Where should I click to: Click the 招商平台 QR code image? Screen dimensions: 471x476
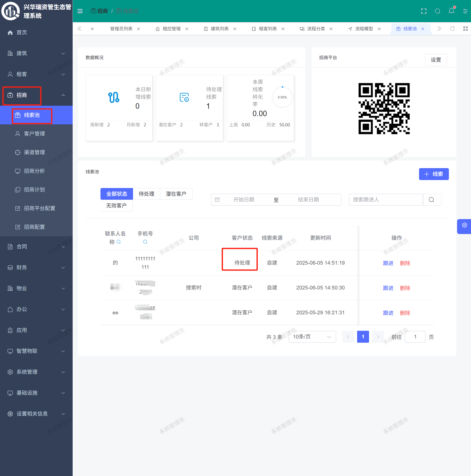point(384,109)
